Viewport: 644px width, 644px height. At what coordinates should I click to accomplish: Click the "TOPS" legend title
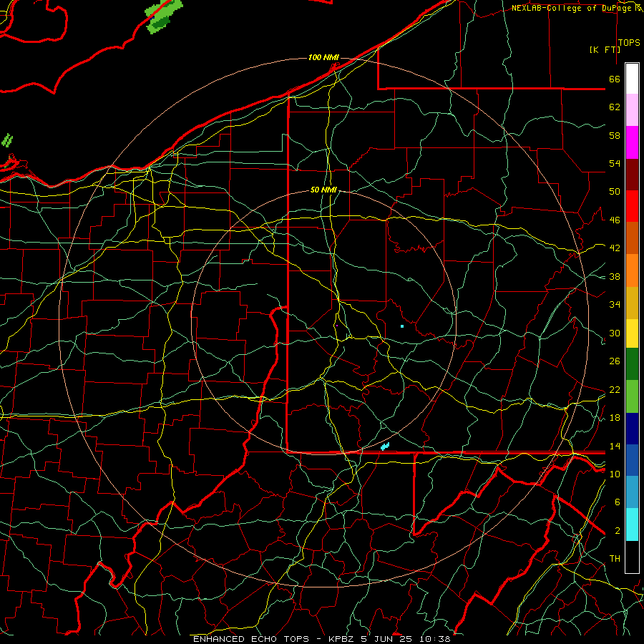tap(629, 43)
